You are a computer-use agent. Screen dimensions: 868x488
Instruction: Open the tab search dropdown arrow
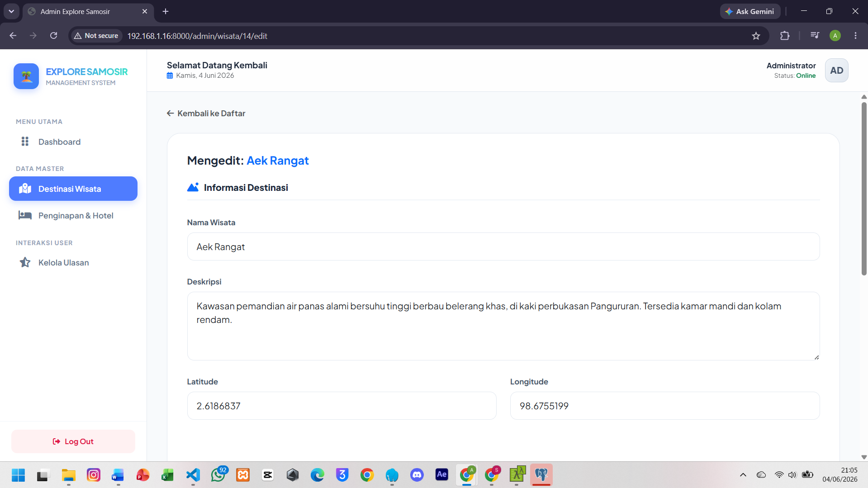11,11
